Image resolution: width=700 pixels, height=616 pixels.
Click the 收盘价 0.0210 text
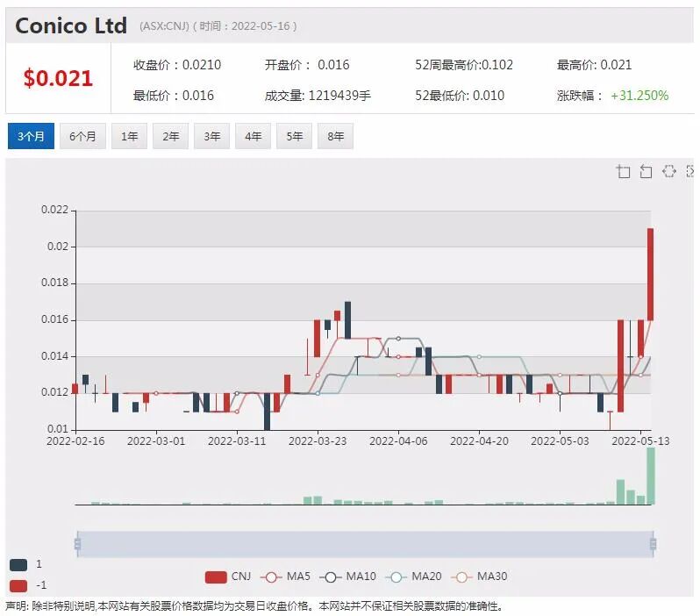177,65
